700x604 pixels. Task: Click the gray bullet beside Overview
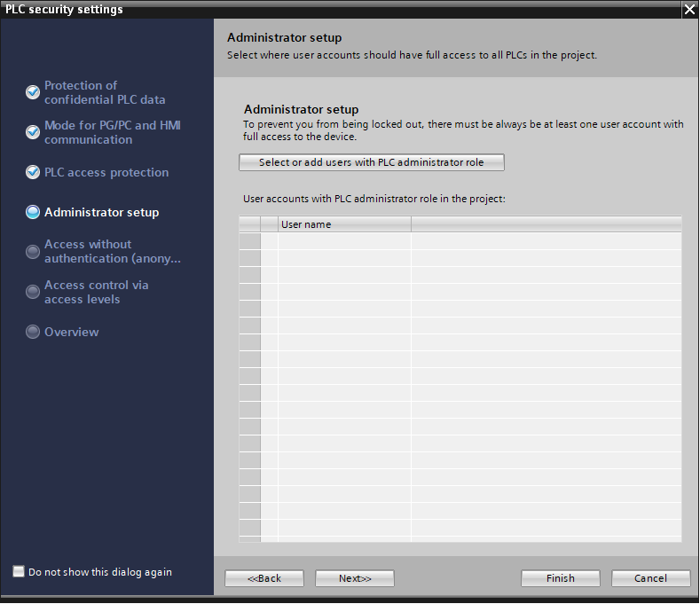[x=33, y=332]
